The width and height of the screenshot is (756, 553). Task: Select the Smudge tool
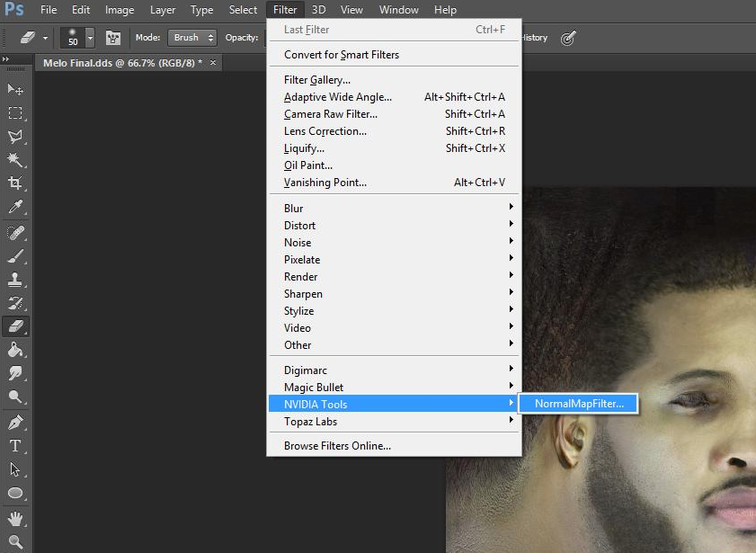[x=15, y=373]
